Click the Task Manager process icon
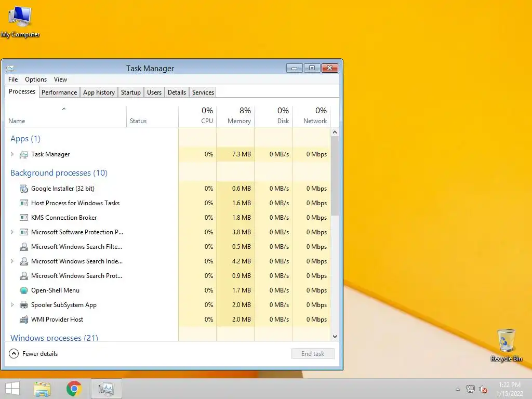This screenshot has height=399, width=532. [x=24, y=154]
